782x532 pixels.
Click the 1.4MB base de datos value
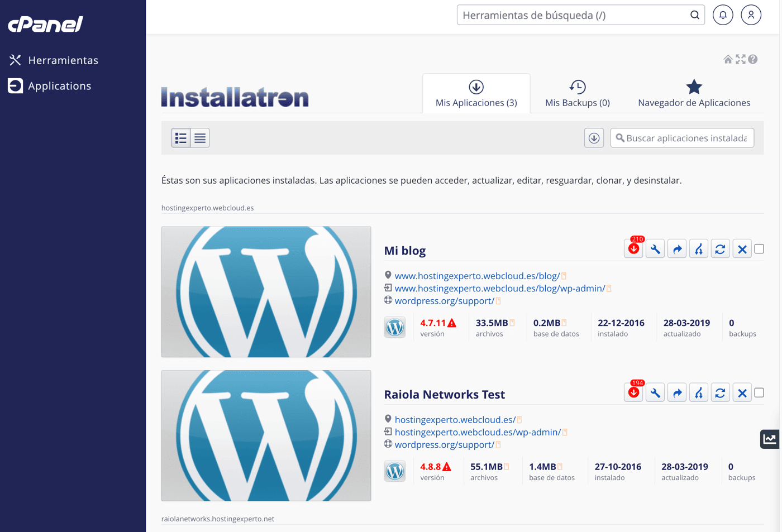click(x=542, y=467)
